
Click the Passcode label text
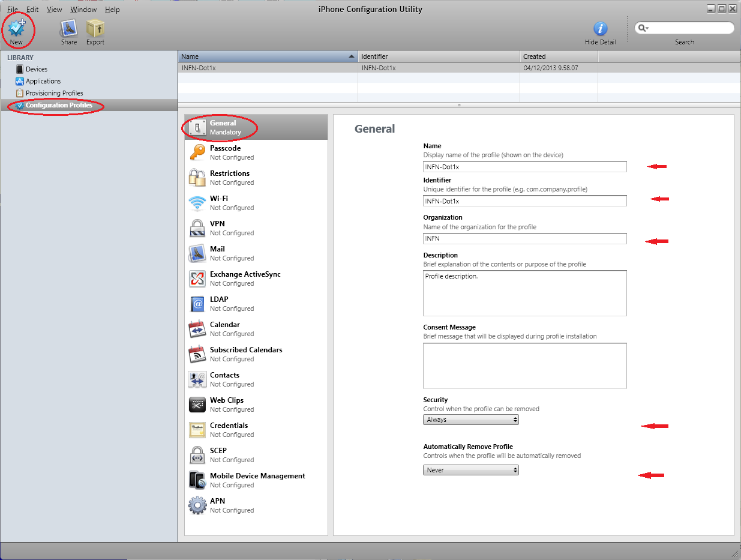[x=225, y=148]
